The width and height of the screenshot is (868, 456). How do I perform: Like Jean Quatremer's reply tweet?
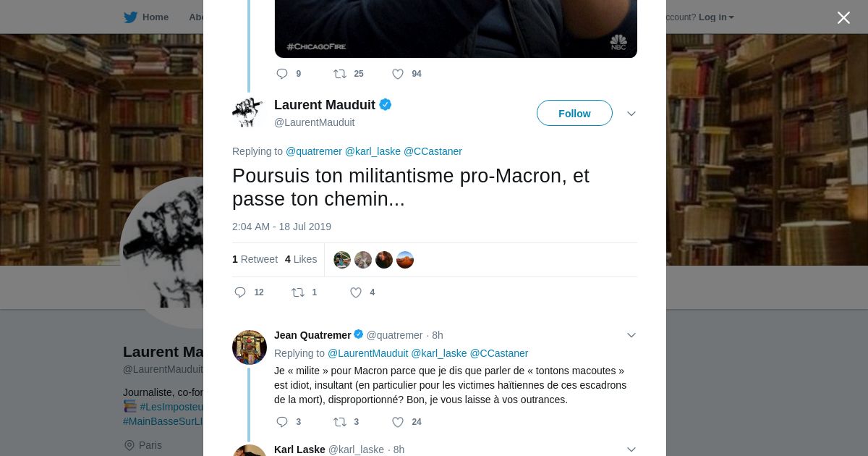[x=398, y=422]
